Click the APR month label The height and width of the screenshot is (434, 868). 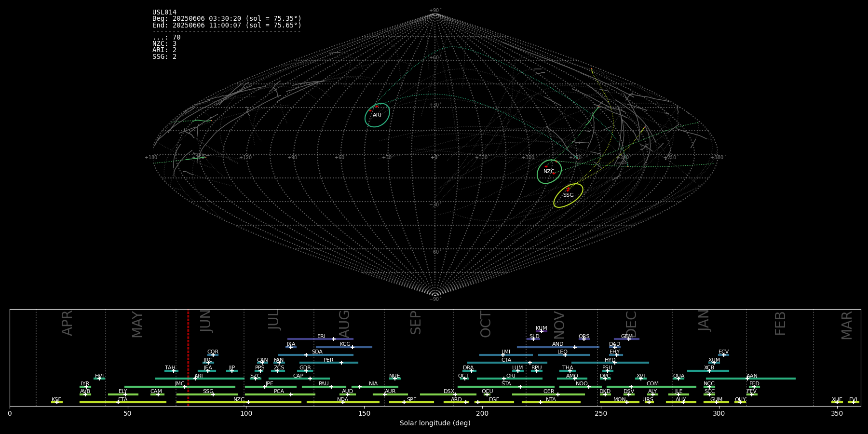[68, 323]
